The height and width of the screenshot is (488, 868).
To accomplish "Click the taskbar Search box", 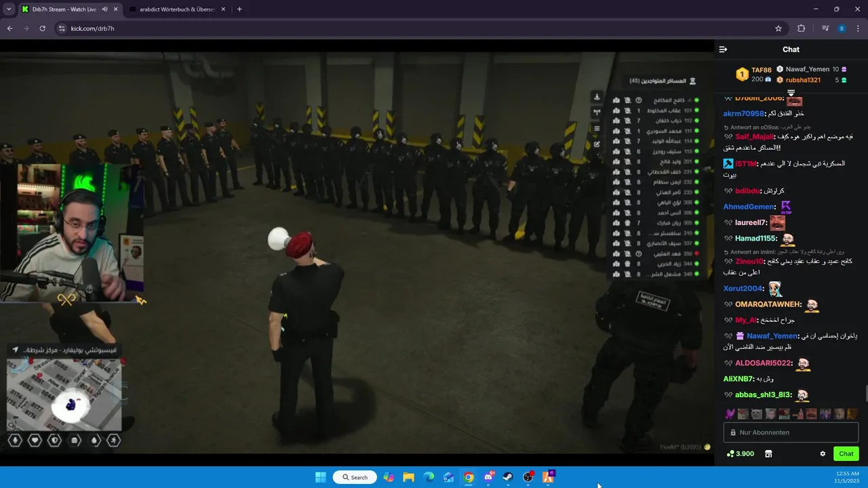I will pyautogui.click(x=355, y=477).
